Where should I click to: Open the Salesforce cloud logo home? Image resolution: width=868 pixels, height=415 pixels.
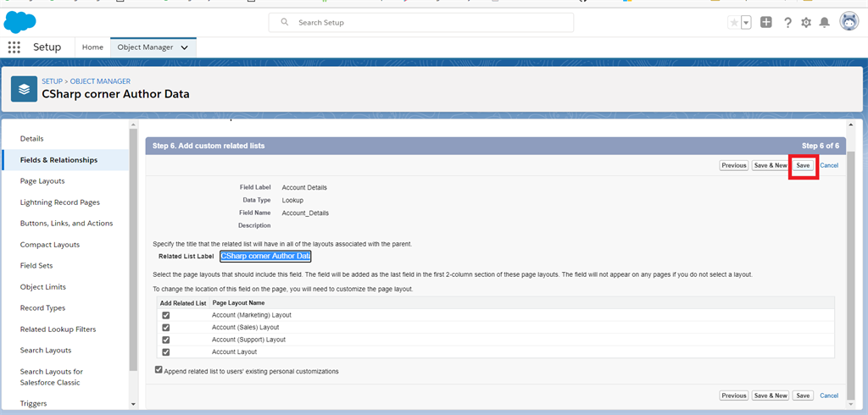pyautogui.click(x=20, y=22)
